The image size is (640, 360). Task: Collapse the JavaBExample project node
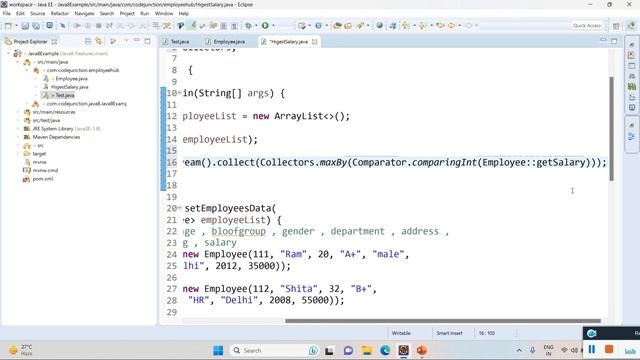(x=8, y=53)
